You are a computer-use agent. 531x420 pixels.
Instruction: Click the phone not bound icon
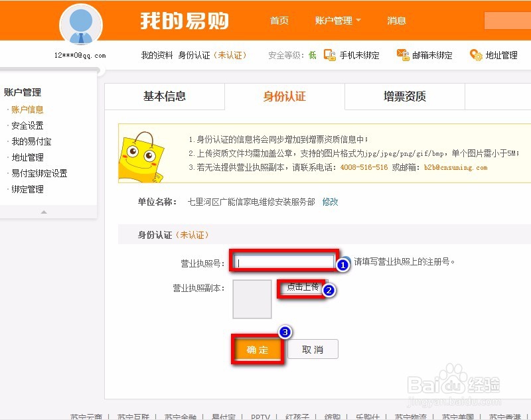click(329, 55)
